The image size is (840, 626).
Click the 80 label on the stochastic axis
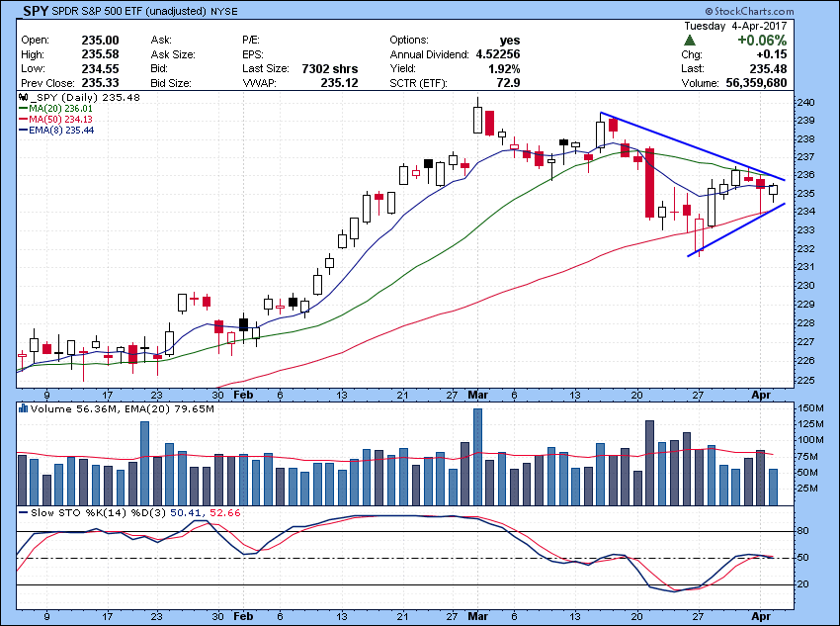pos(803,531)
